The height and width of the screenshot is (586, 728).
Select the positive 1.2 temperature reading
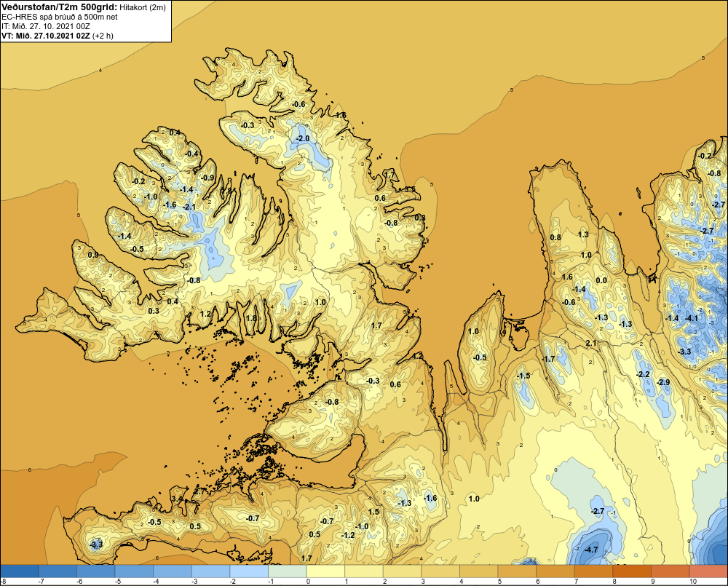[x=205, y=314]
